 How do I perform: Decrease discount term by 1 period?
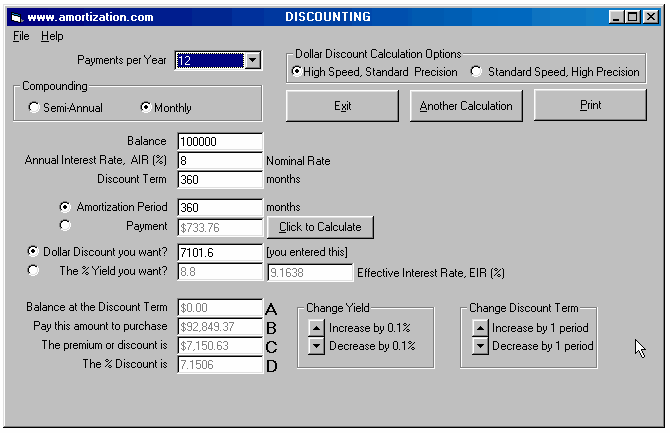pos(479,346)
